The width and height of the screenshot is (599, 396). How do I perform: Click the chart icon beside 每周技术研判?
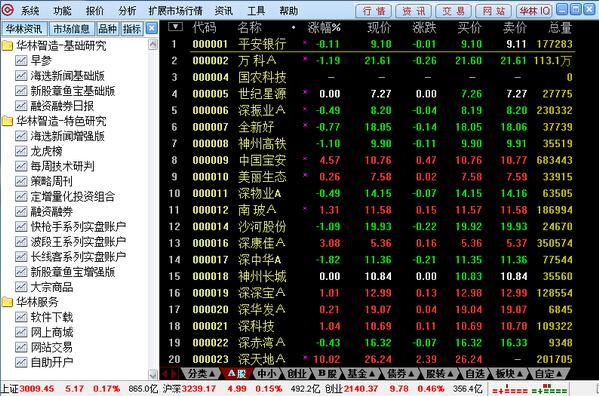point(21,166)
